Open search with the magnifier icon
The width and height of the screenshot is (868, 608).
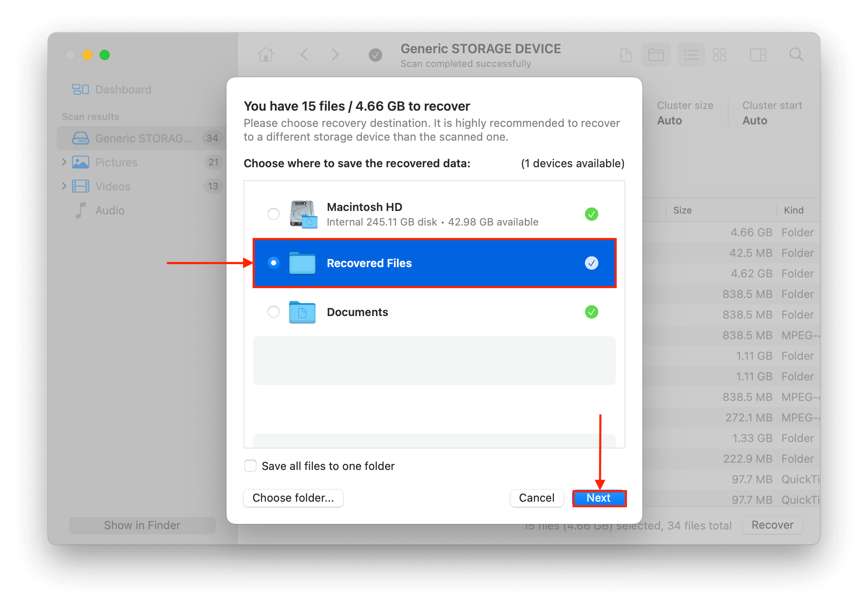[796, 55]
